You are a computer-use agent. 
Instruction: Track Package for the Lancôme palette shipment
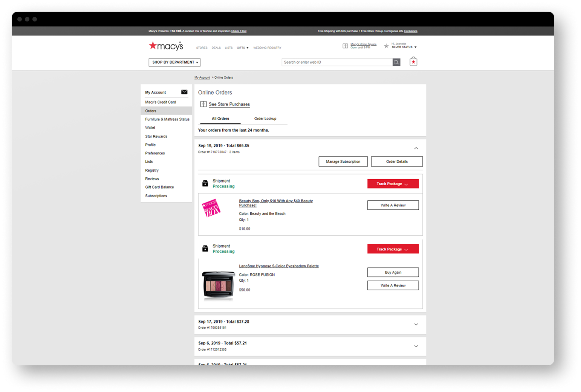[393, 249]
